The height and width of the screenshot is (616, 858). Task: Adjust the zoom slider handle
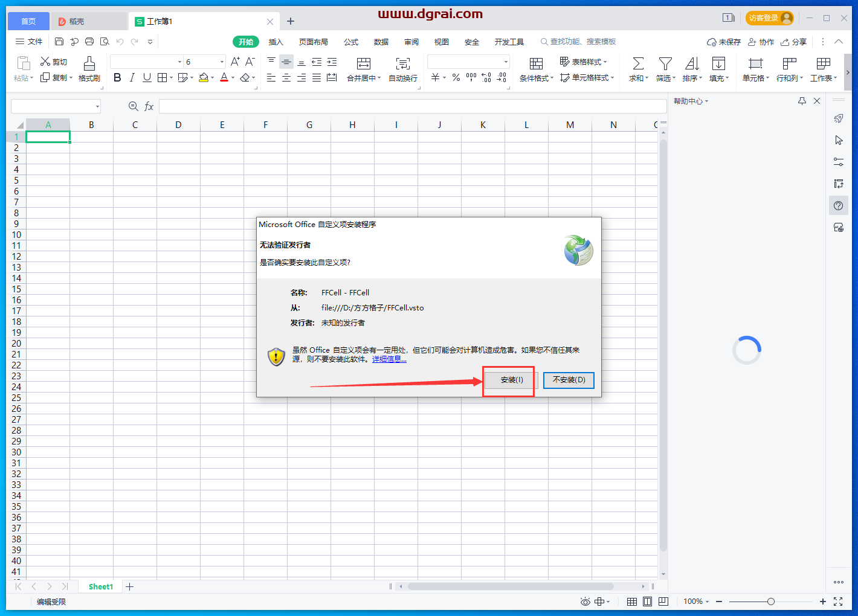(771, 602)
